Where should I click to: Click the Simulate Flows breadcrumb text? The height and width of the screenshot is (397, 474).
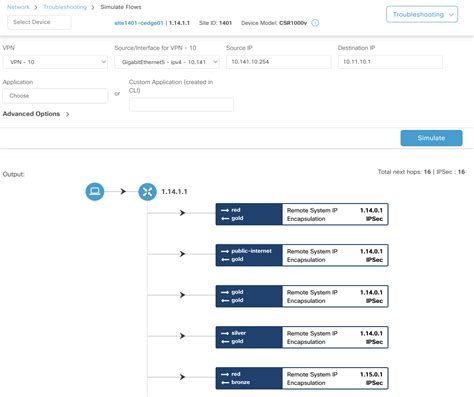pos(121,7)
